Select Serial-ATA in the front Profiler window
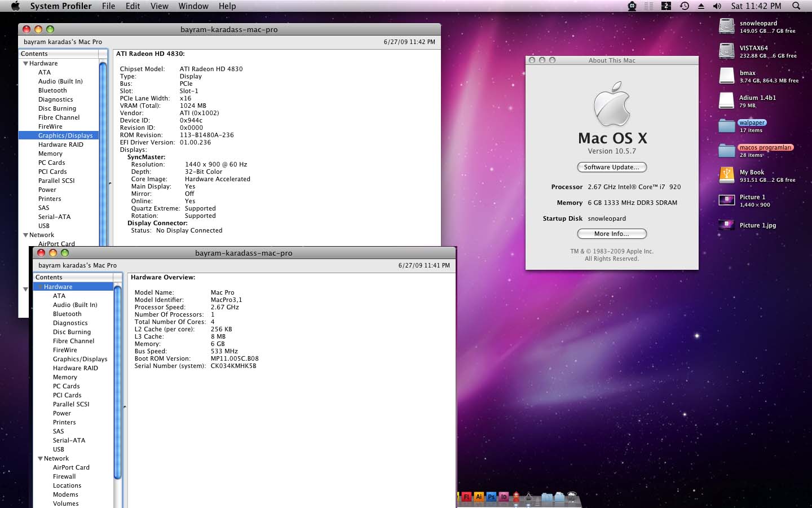The height and width of the screenshot is (508, 812). (69, 440)
